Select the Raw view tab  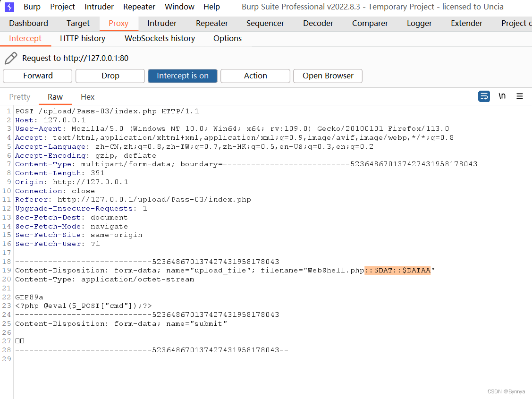click(55, 97)
